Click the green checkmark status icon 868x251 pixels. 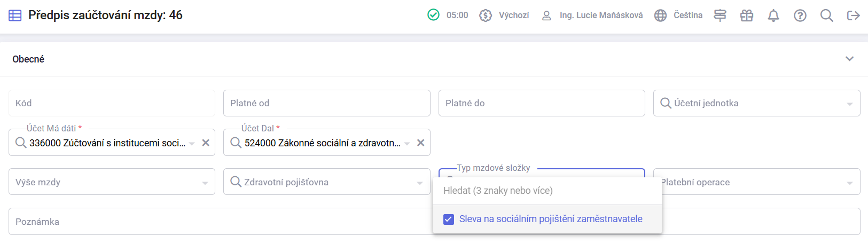433,15
